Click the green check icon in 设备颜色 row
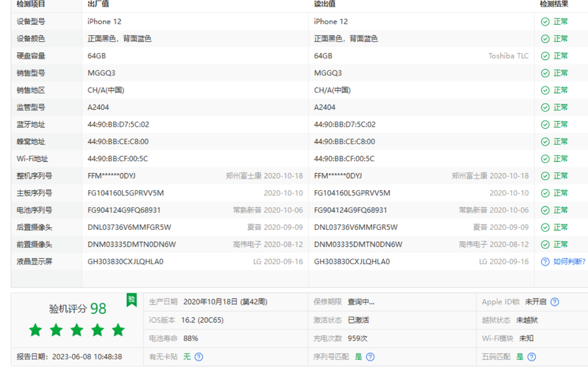Viewport: 588px width, 377px height. pos(546,39)
